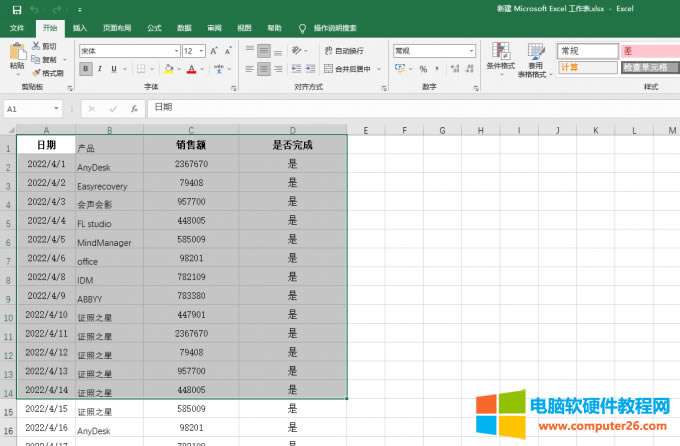Screen dimensions: 680x446
Task: Click the Cut (剪切) scissors icon
Action: click(37, 46)
